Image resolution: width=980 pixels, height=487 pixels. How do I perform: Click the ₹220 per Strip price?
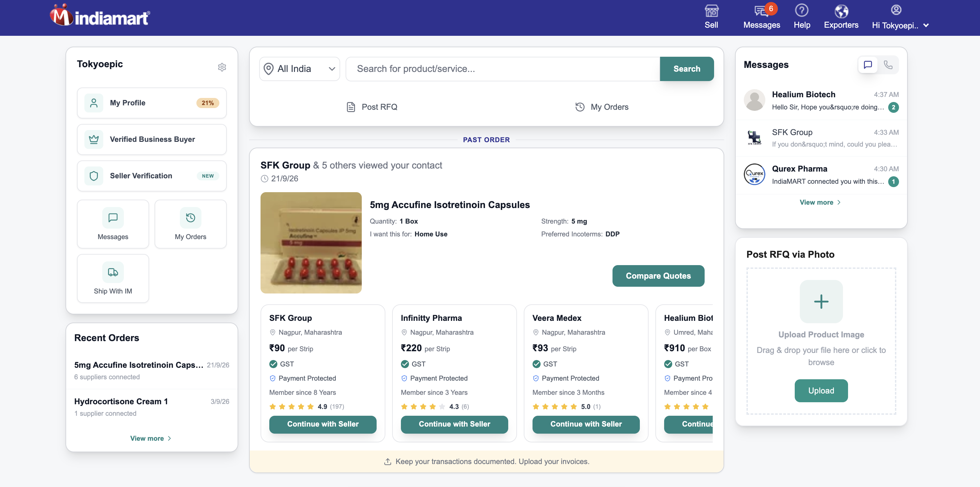(425, 349)
